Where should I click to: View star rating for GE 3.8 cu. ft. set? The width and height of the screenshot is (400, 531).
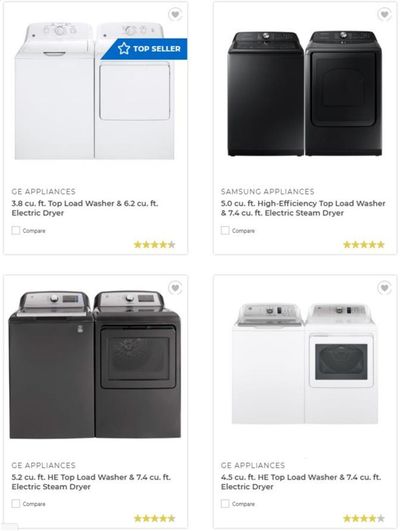(x=154, y=245)
